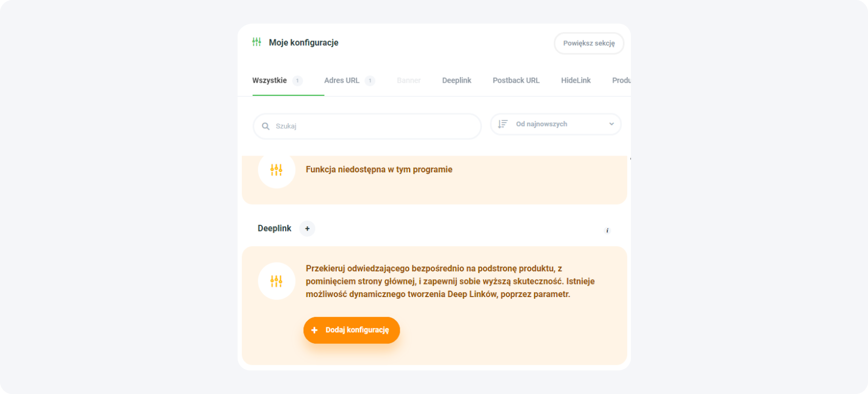Screen dimensions: 868x394
Task: Open the Od najnowszych sort dropdown
Action: (x=555, y=124)
